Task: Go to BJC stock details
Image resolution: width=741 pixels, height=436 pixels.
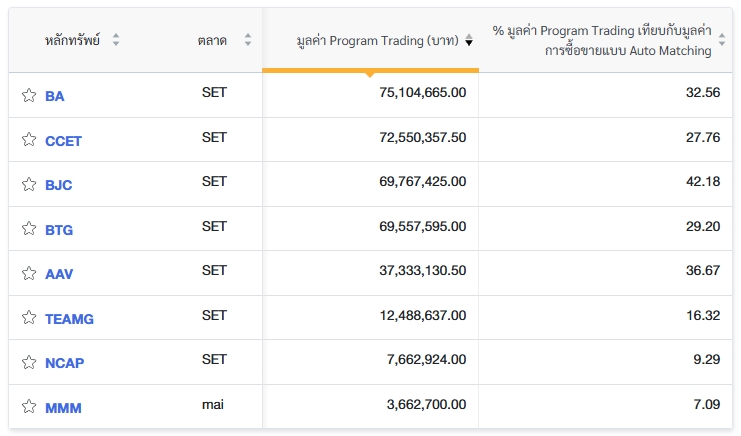Action: tap(59, 186)
